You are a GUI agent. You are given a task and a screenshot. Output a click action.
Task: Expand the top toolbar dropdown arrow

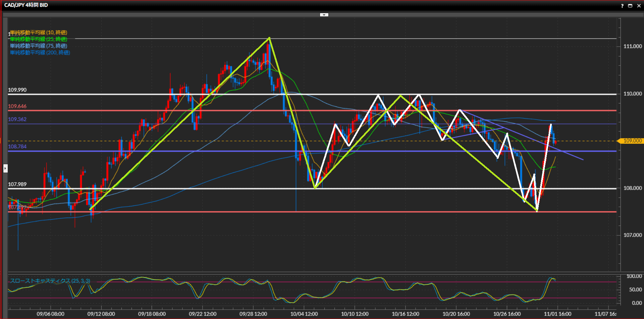pyautogui.click(x=324, y=15)
